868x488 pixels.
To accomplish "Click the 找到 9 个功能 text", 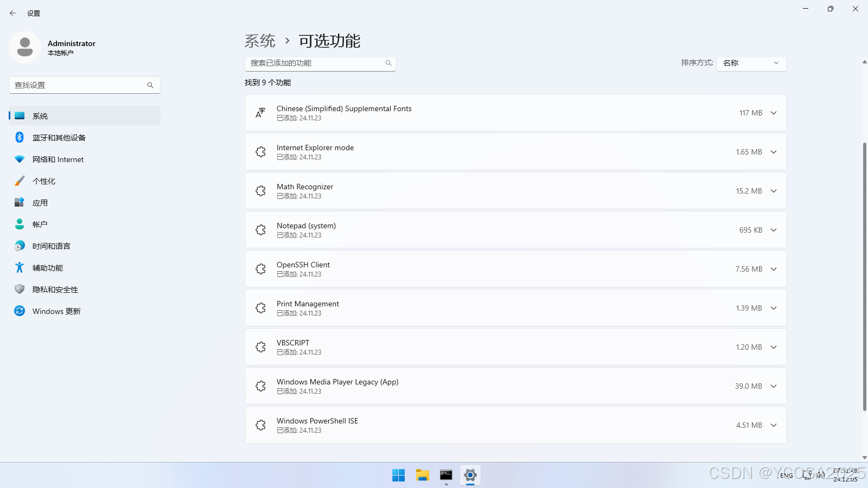I will click(x=268, y=82).
